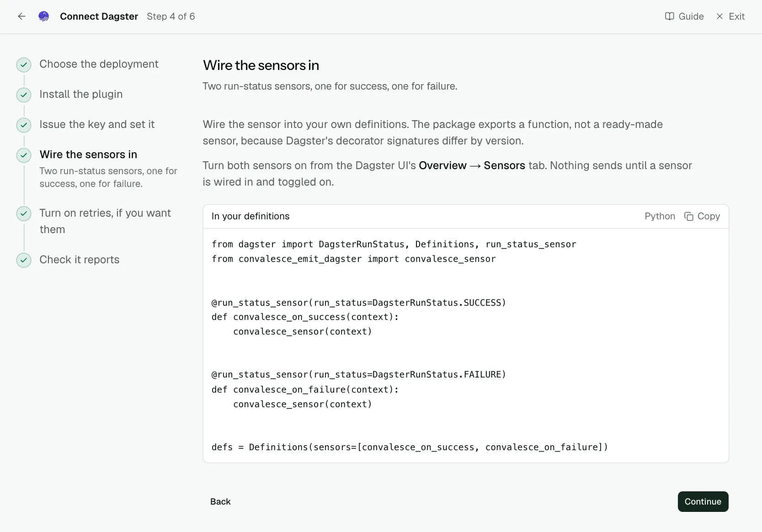This screenshot has width=762, height=532.
Task: Click the copy icon on the code block
Action: pyautogui.click(x=688, y=216)
